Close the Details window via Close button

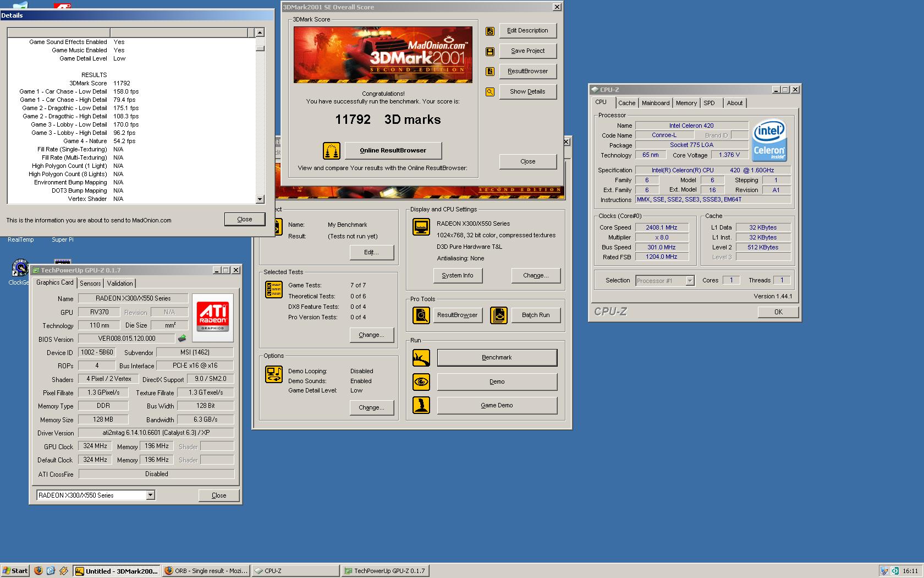click(x=245, y=219)
